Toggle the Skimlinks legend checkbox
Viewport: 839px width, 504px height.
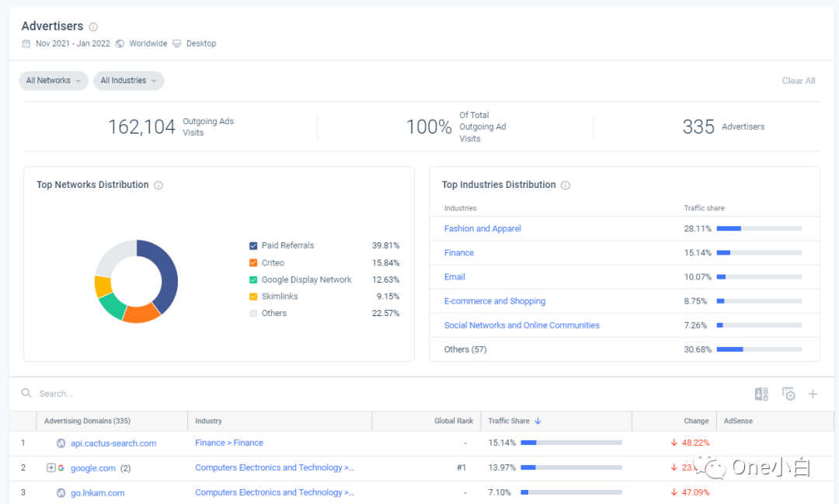click(252, 296)
